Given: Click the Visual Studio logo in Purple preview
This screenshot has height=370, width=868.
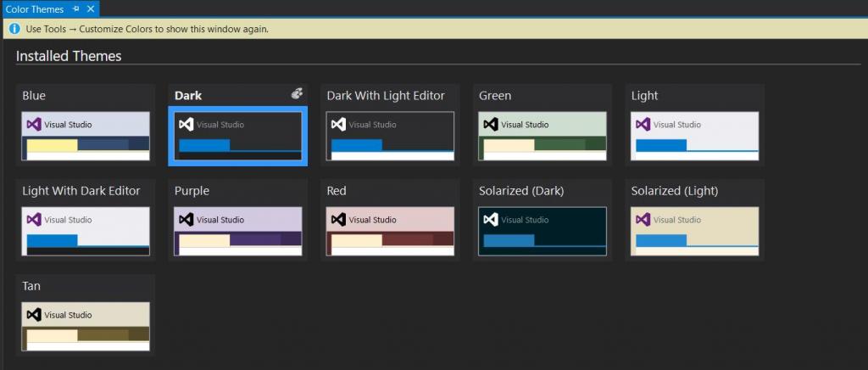Looking at the screenshot, I should tap(186, 220).
